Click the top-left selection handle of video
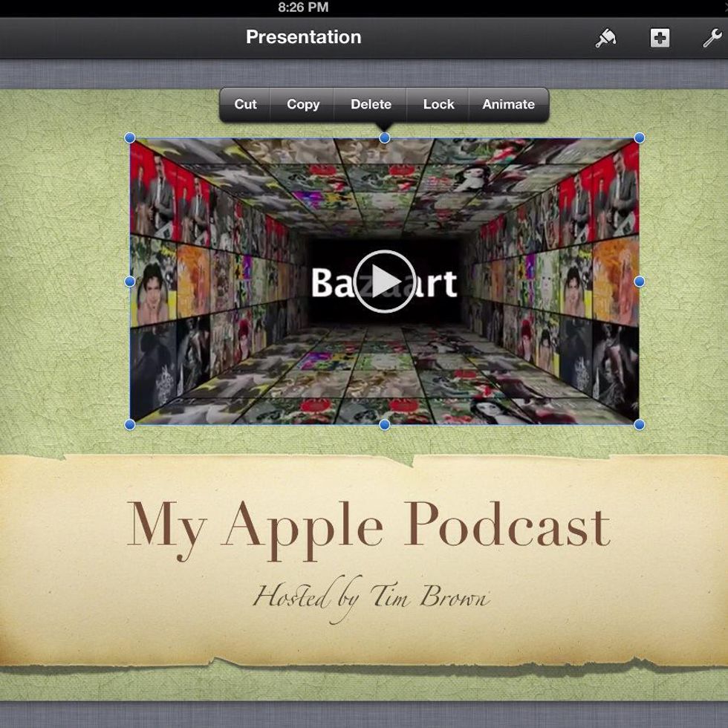 pos(130,138)
